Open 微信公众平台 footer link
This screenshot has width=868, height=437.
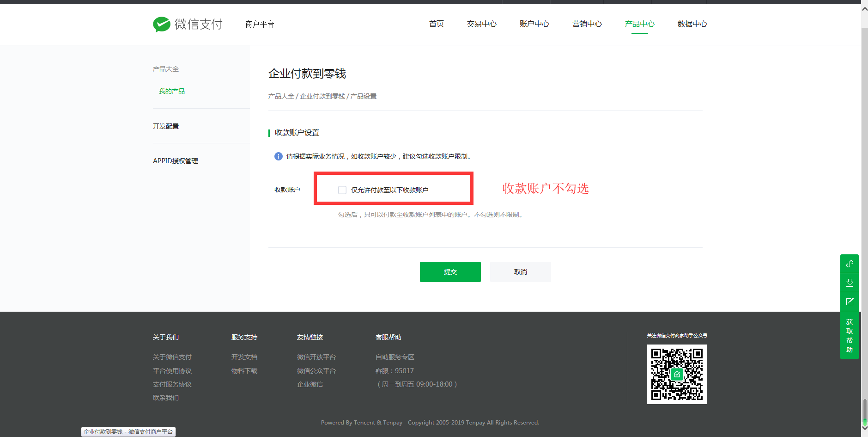[316, 371]
